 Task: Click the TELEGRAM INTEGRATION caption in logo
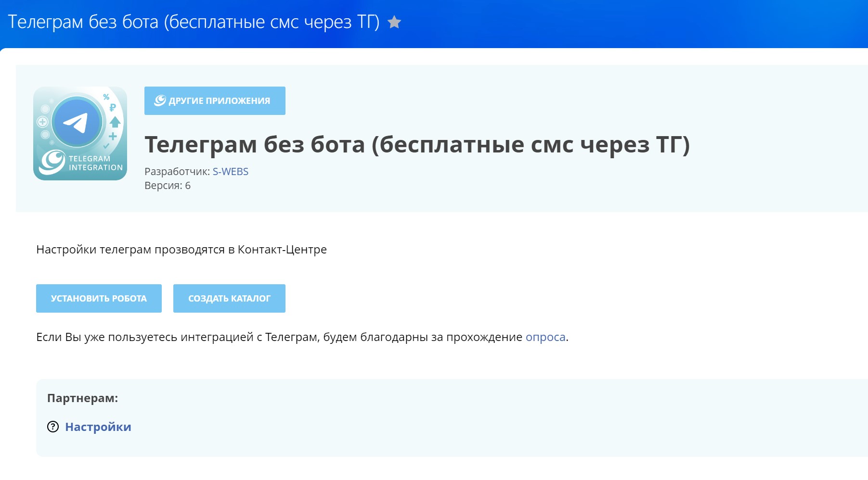coord(95,163)
